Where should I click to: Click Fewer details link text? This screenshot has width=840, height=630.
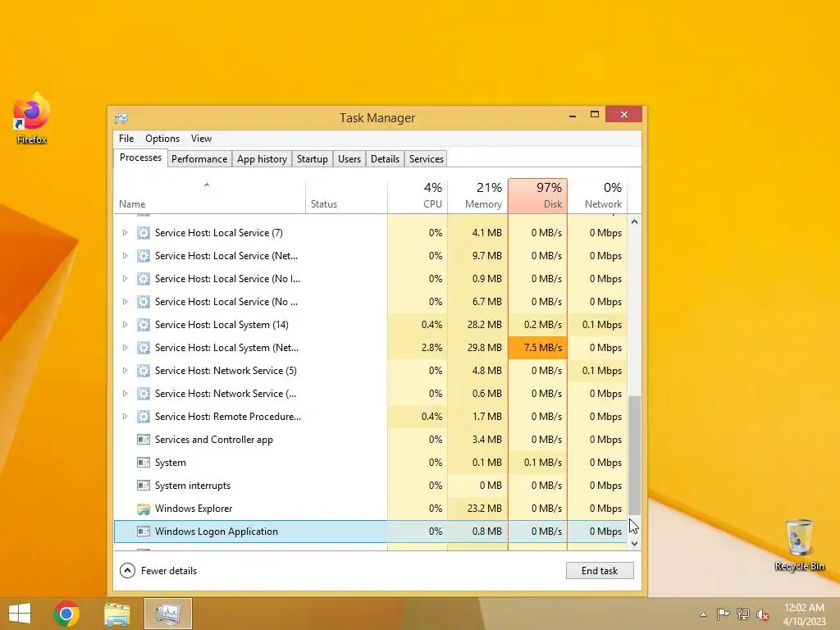pyautogui.click(x=169, y=571)
